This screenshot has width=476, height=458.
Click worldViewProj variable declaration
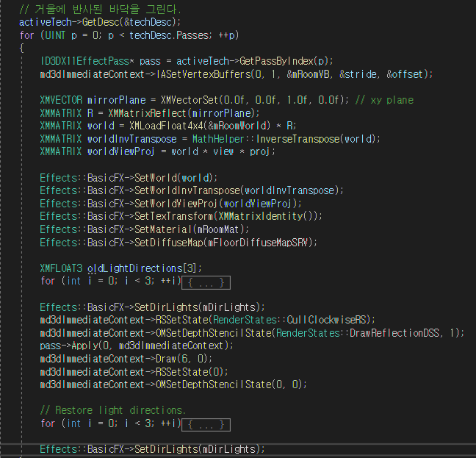(x=121, y=151)
